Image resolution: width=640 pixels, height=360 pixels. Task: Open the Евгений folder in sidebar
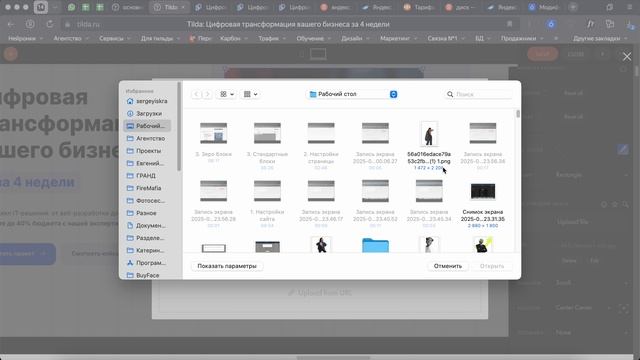(x=147, y=163)
